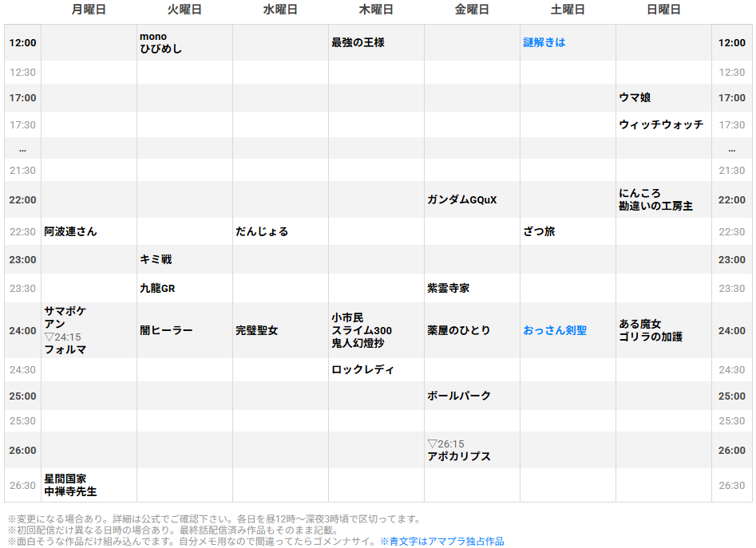756x548 pixels.
Task: Click the だんじょる entry
Action: [x=262, y=231]
